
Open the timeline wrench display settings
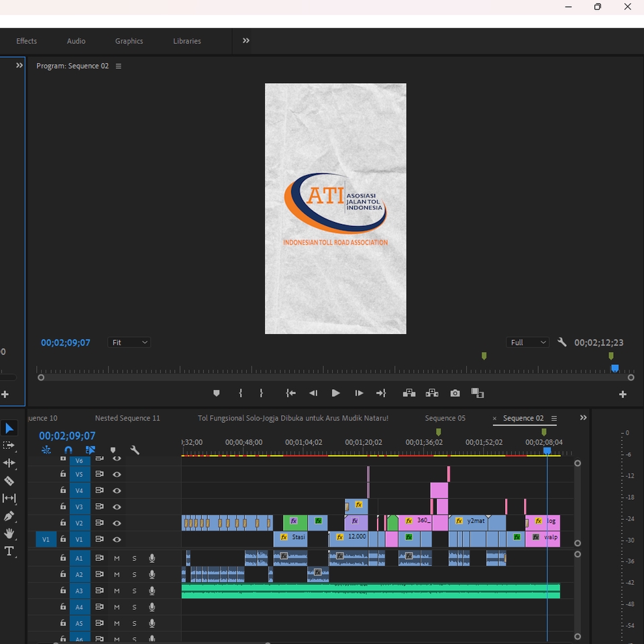pos(135,450)
